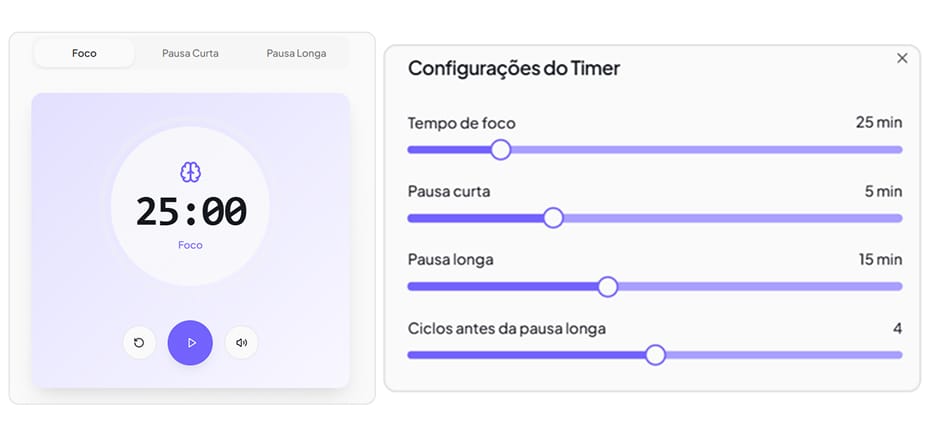Switch to the Foco tab
The height and width of the screenshot is (435, 930).
tap(85, 53)
